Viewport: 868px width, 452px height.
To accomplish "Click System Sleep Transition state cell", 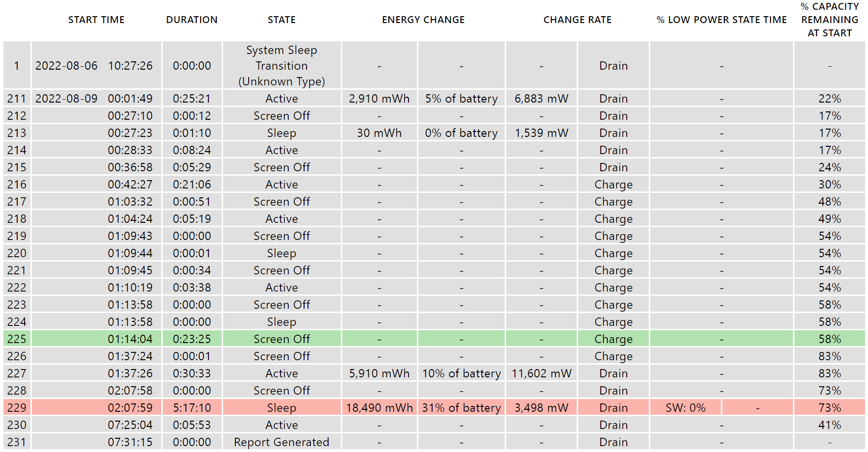I will [281, 65].
